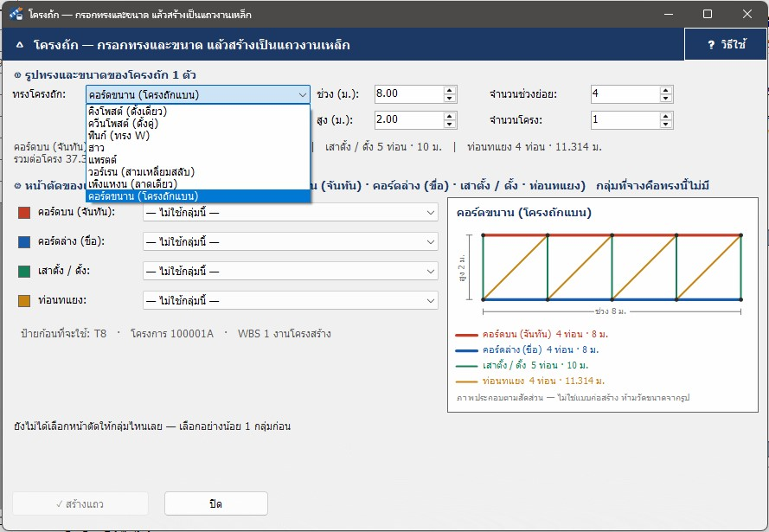Increase จำนวนโครง with the up arrow
The height and width of the screenshot is (532, 769).
[x=666, y=116]
